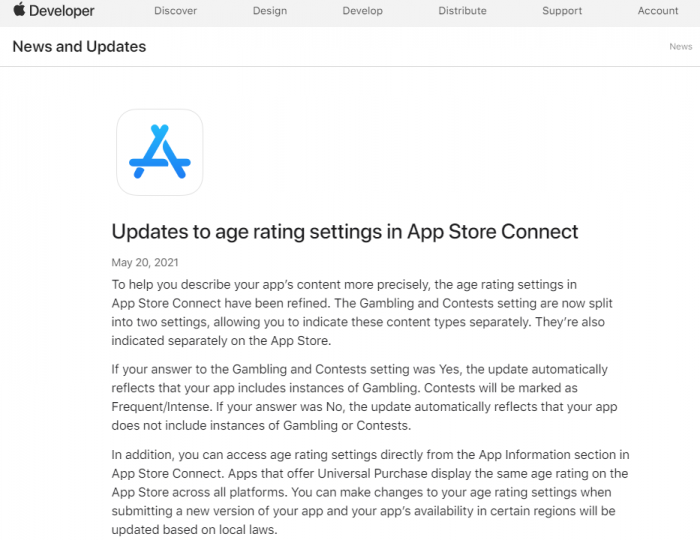Select the Design nav item
This screenshot has height=540, width=700.
(x=270, y=11)
